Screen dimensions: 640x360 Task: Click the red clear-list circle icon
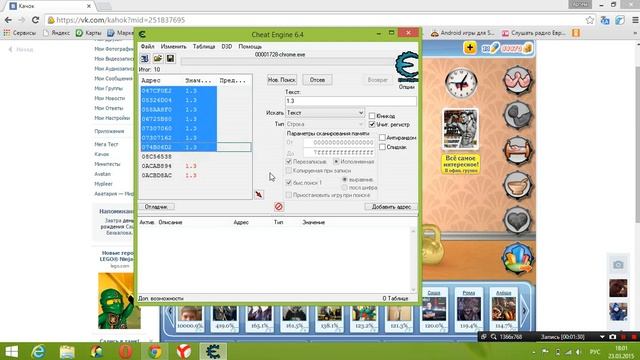pos(279,207)
